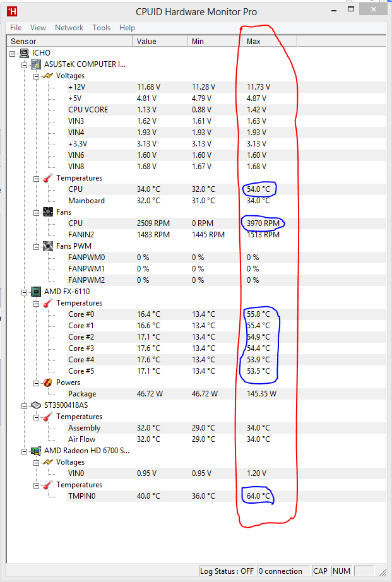The image size is (392, 582).
Task: Click the HWMonitor app icon in title bar
Action: click(12, 11)
